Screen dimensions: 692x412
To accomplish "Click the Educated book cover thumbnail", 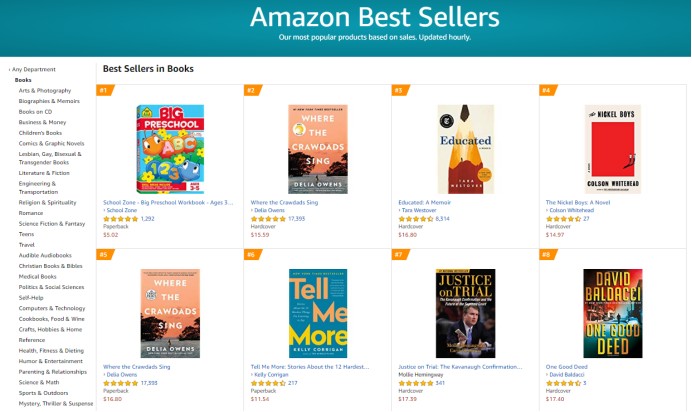I will pyautogui.click(x=465, y=149).
